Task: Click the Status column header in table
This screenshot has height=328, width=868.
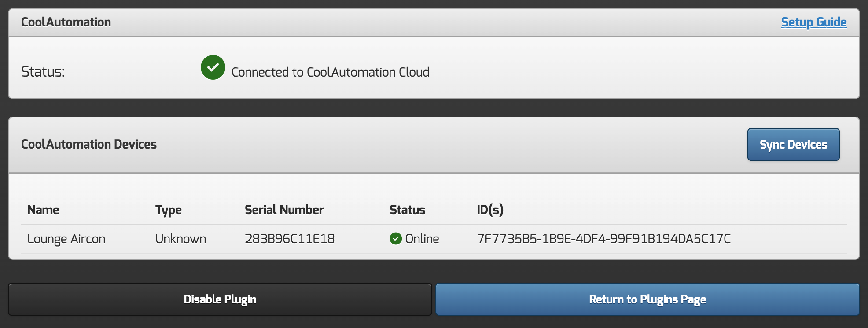Action: coord(407,210)
